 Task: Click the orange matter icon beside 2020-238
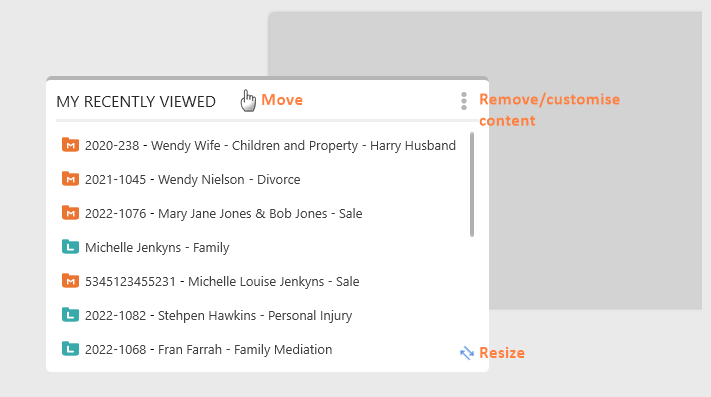coord(70,145)
